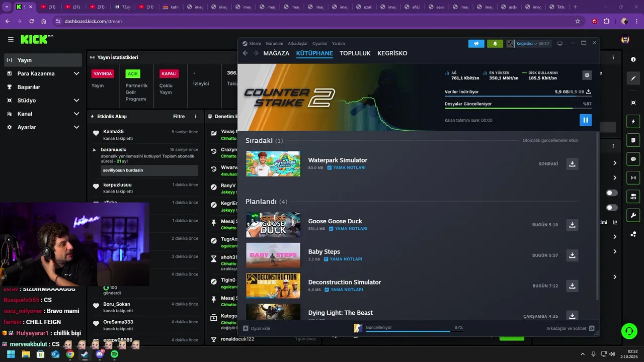Select Yayın in Kick sidebar
Image resolution: width=644 pixels, height=362 pixels.
pyautogui.click(x=43, y=60)
